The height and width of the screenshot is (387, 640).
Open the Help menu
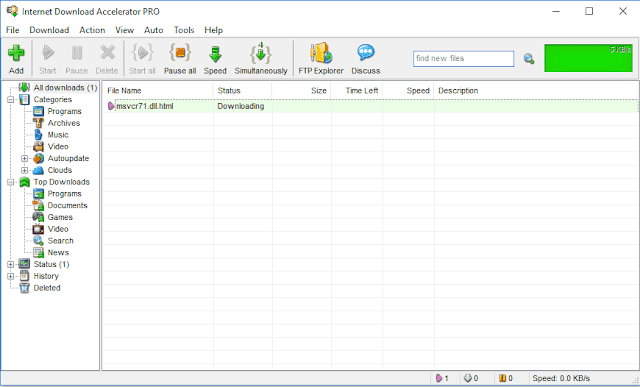pos(213,30)
